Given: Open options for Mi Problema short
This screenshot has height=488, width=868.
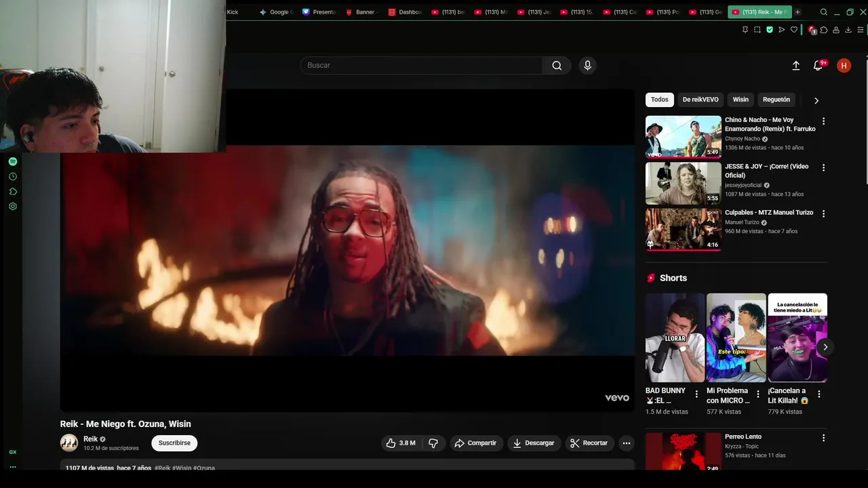Looking at the screenshot, I should (757, 394).
